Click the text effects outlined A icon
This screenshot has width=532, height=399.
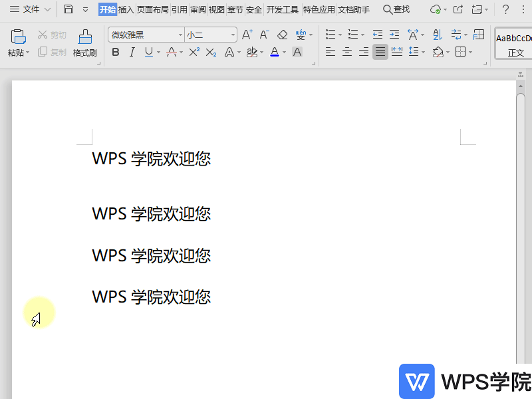click(x=229, y=53)
